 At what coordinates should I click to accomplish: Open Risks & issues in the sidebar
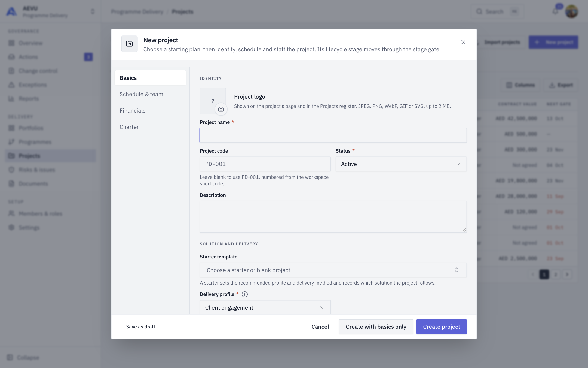(x=50, y=170)
